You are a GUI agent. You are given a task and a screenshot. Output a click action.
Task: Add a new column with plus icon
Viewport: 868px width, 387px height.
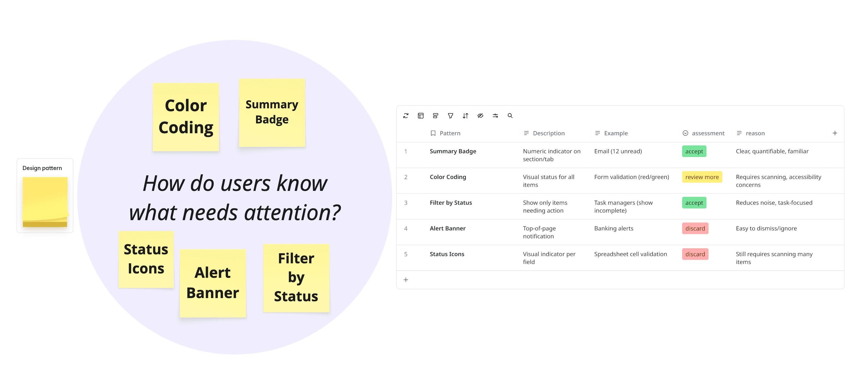[x=835, y=133]
